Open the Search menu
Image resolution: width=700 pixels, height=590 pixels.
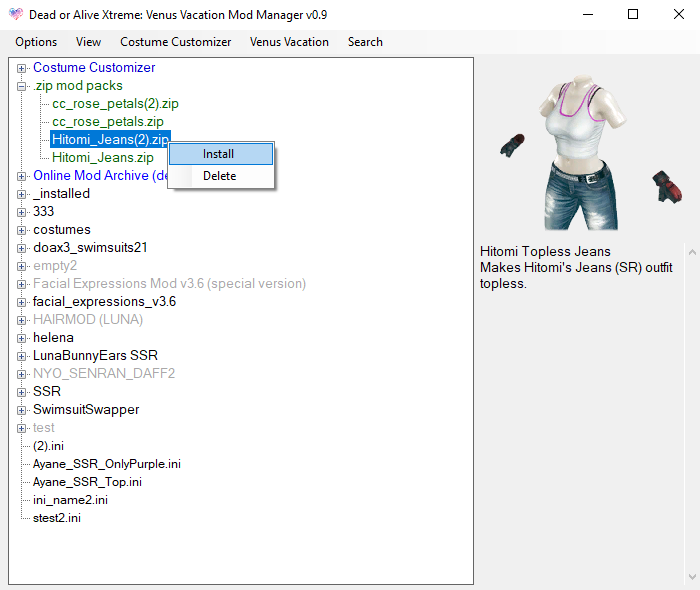365,42
